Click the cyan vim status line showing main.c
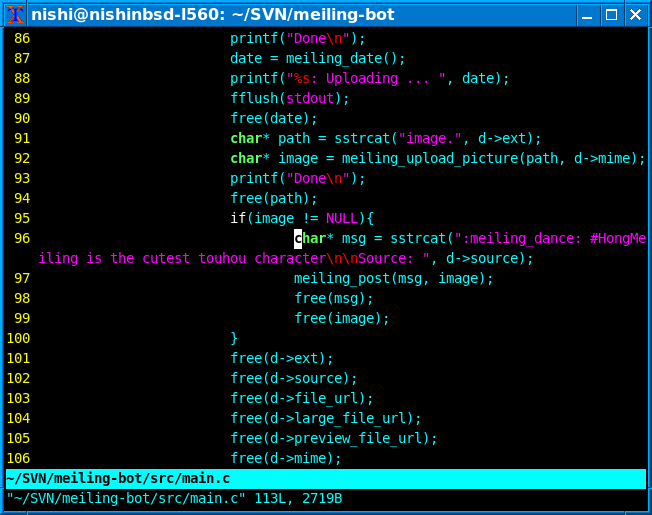This screenshot has width=652, height=515. pyautogui.click(x=325, y=478)
